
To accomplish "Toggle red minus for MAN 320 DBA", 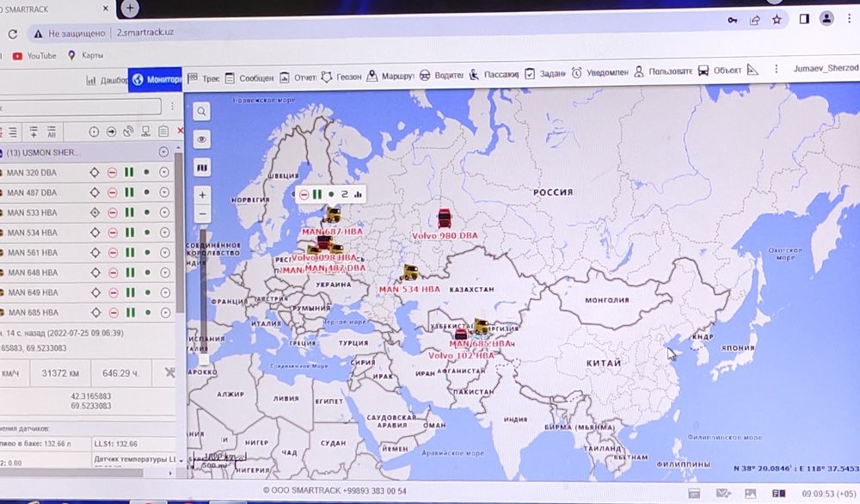I will [112, 173].
